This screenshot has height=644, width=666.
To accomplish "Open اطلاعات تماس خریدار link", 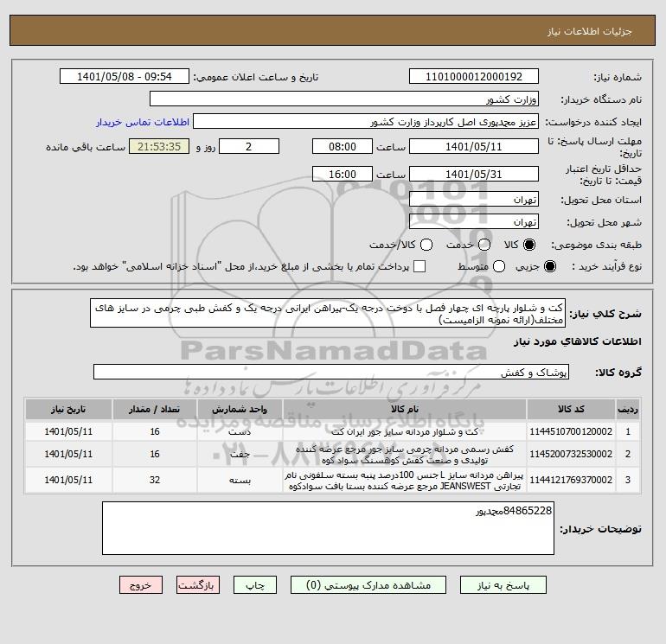I will coord(143,122).
